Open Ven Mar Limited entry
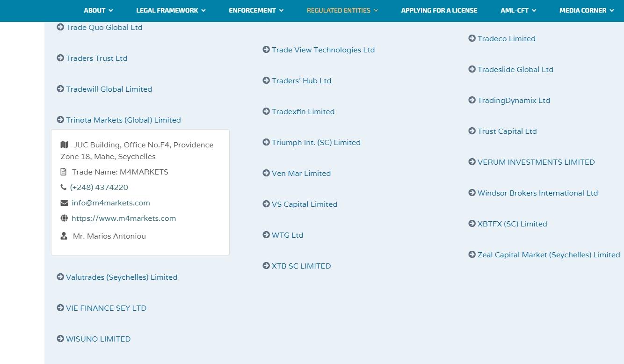The height and width of the screenshot is (364, 624). [301, 173]
